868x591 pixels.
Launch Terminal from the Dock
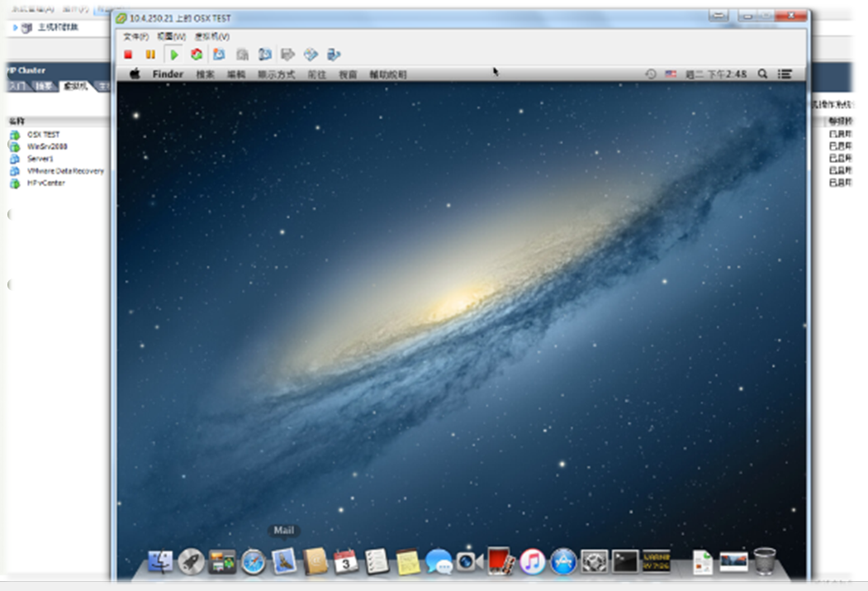[x=625, y=561]
